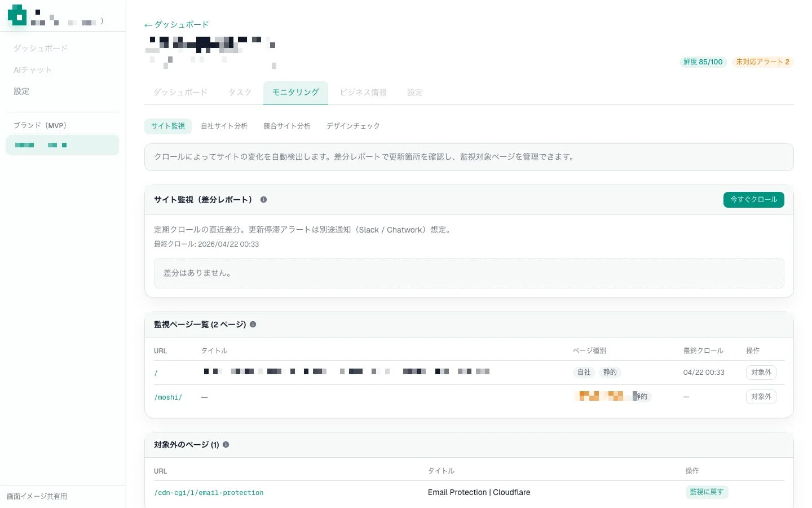Open the / URL link

click(156, 373)
